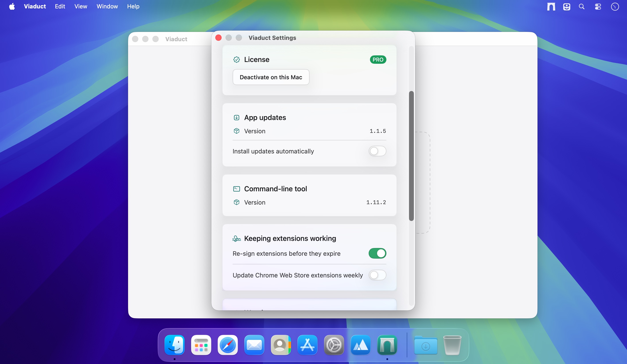Open the Viaduct app menu

35,6
